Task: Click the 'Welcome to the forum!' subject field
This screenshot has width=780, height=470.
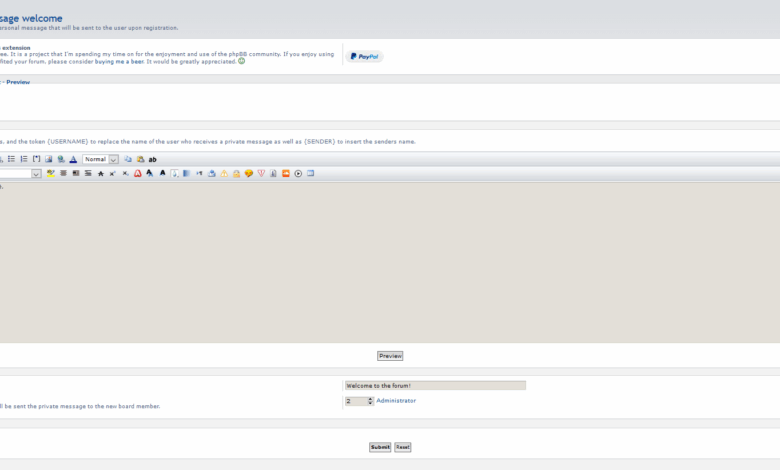Action: [435, 385]
